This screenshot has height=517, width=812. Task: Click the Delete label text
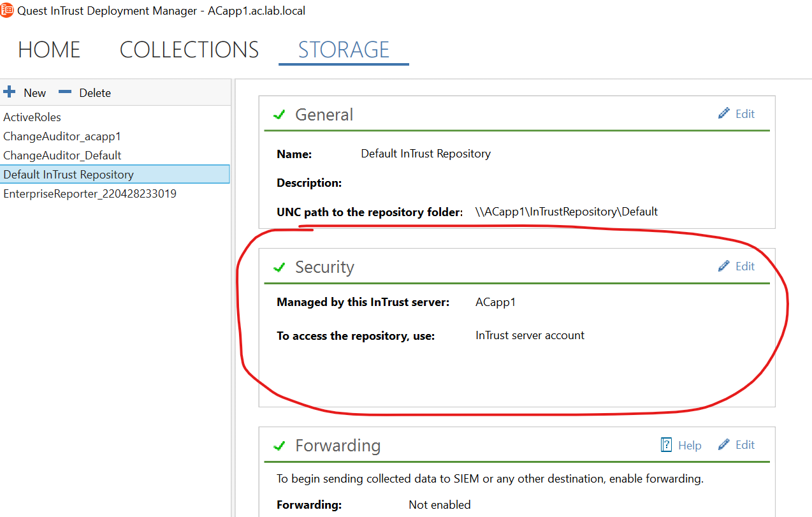click(x=95, y=93)
